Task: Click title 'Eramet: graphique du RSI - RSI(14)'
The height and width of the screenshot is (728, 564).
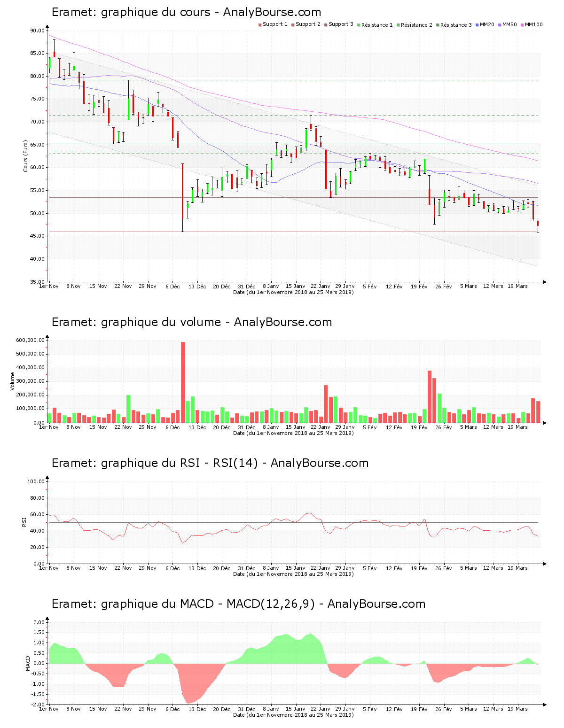Action: (155, 463)
